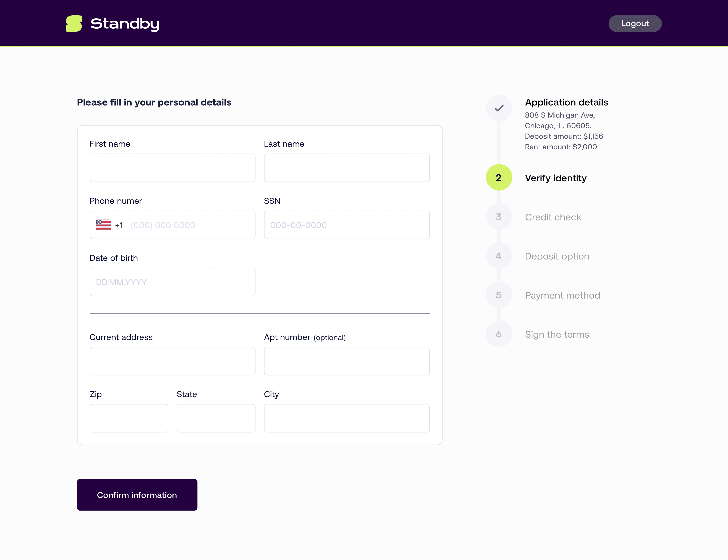The width and height of the screenshot is (728, 560).
Task: Click the Current address field
Action: [172, 361]
